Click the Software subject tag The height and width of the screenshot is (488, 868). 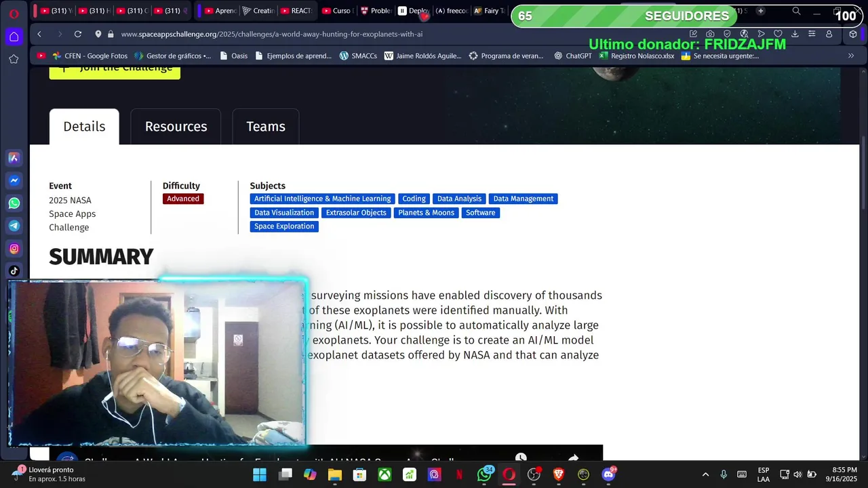click(480, 213)
